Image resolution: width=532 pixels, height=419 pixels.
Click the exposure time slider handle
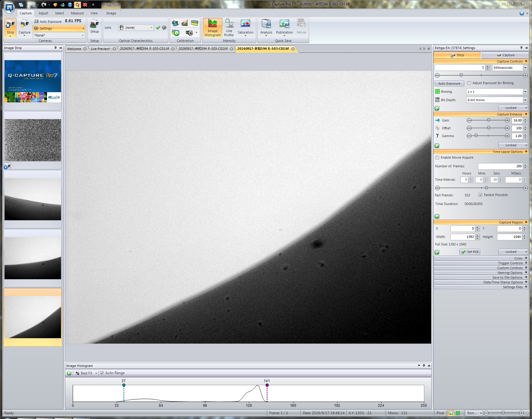461,75
